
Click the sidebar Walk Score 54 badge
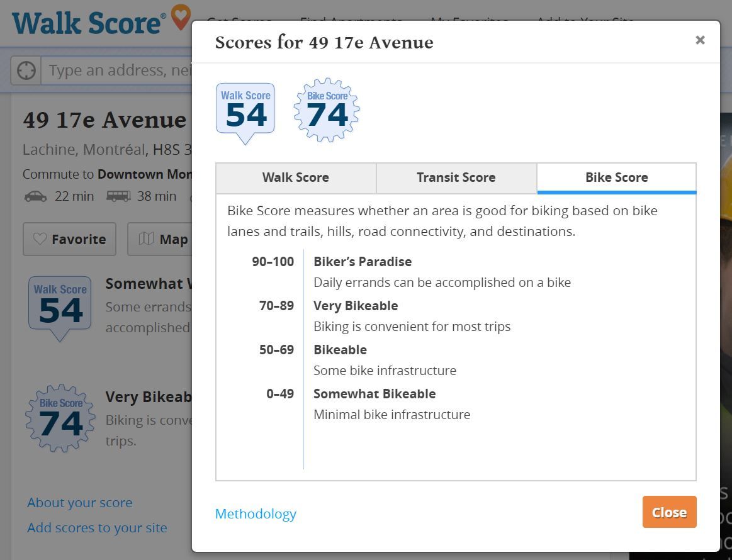point(60,307)
